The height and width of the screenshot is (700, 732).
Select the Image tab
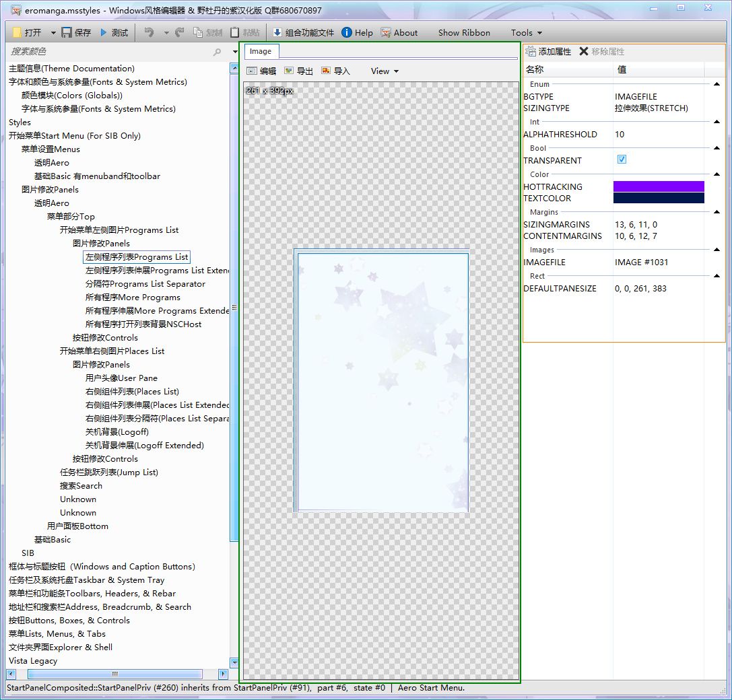261,51
